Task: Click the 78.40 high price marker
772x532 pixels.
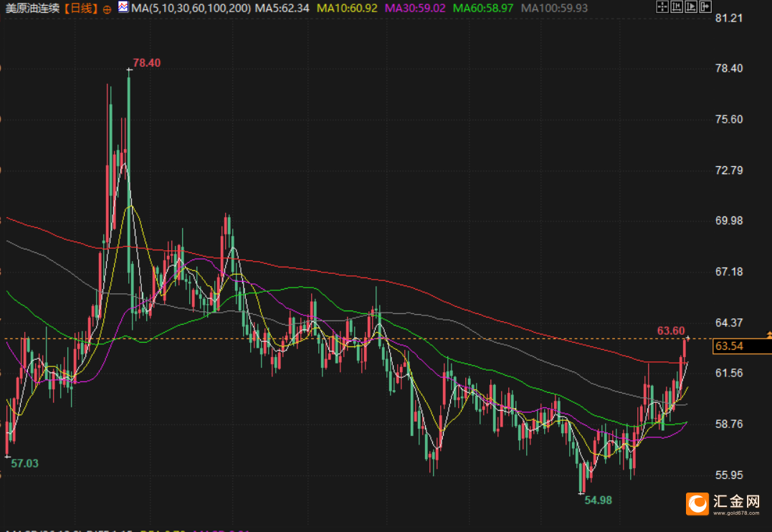Action: click(147, 63)
